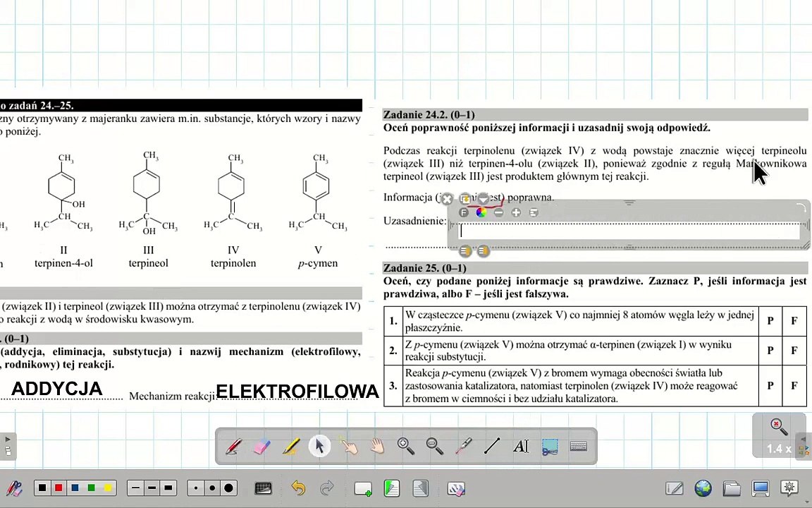Switch to board mode icon

coord(675,488)
